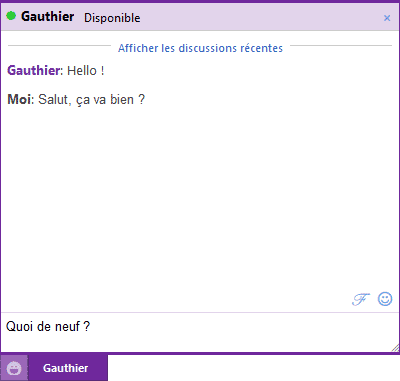The height and width of the screenshot is (381, 400).
Task: Click the green availability status dot
Action: (11, 16)
